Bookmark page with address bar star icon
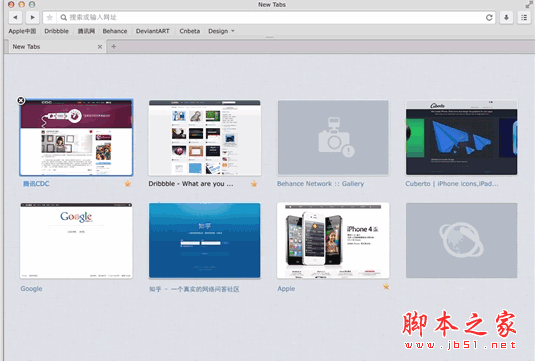535x361 pixels. [50, 17]
